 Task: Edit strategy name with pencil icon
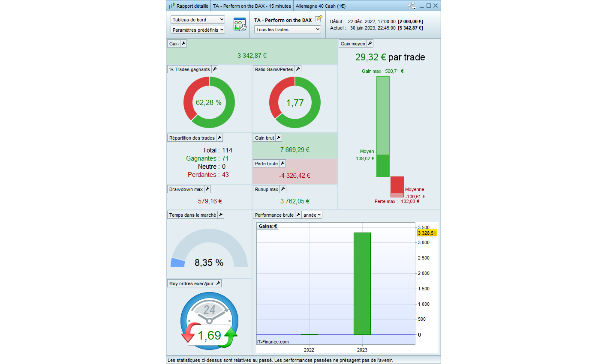(319, 19)
